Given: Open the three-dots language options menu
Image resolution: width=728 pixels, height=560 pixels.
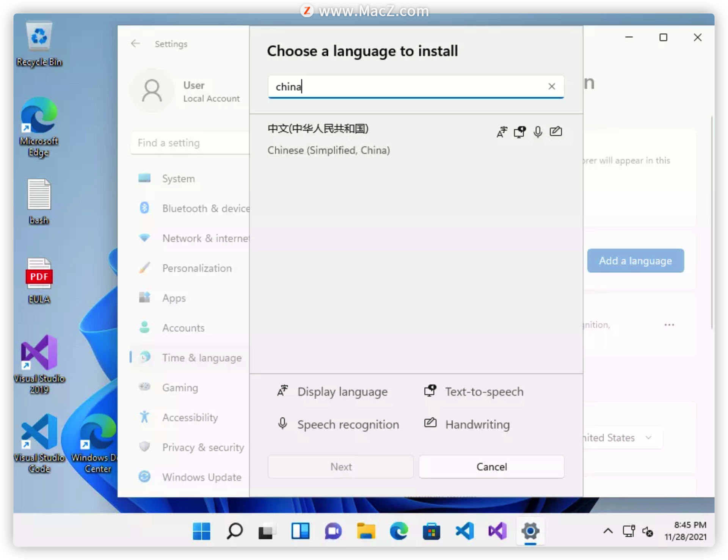Looking at the screenshot, I should tap(669, 325).
